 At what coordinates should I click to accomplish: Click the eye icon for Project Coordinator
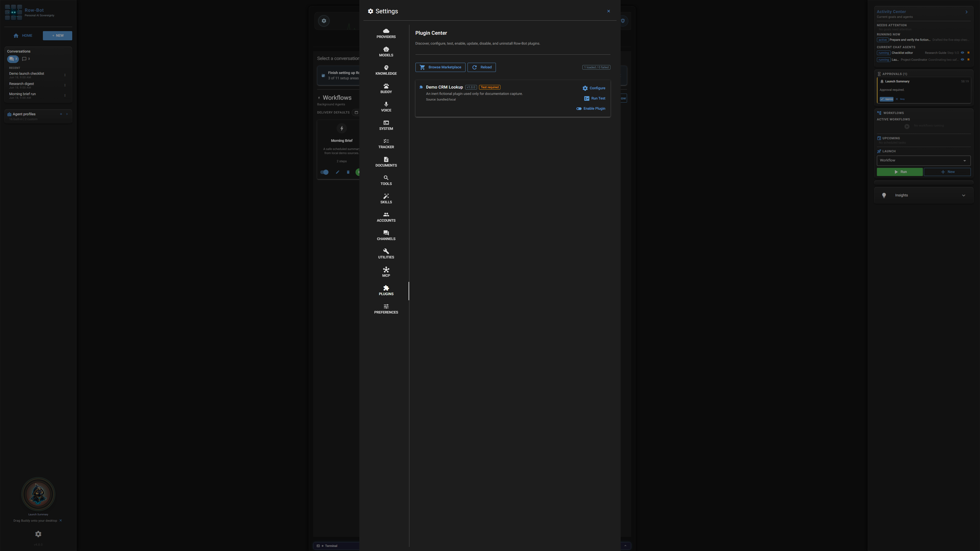(962, 60)
